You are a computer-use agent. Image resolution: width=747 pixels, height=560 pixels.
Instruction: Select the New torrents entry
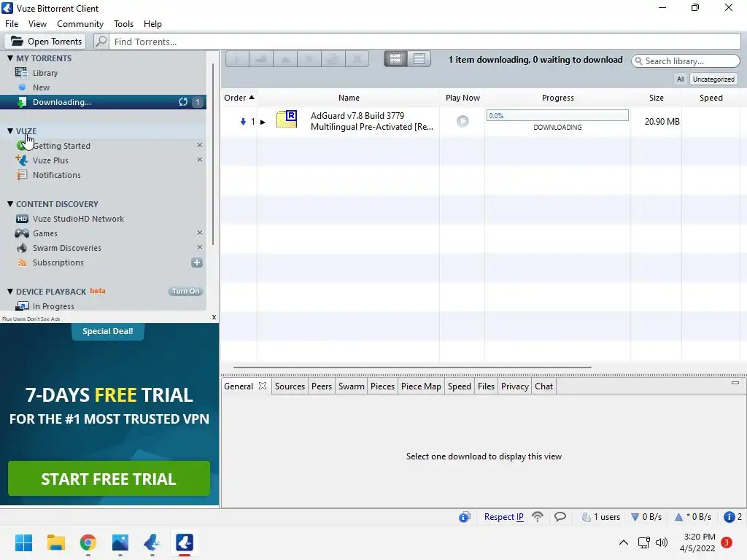coord(41,87)
